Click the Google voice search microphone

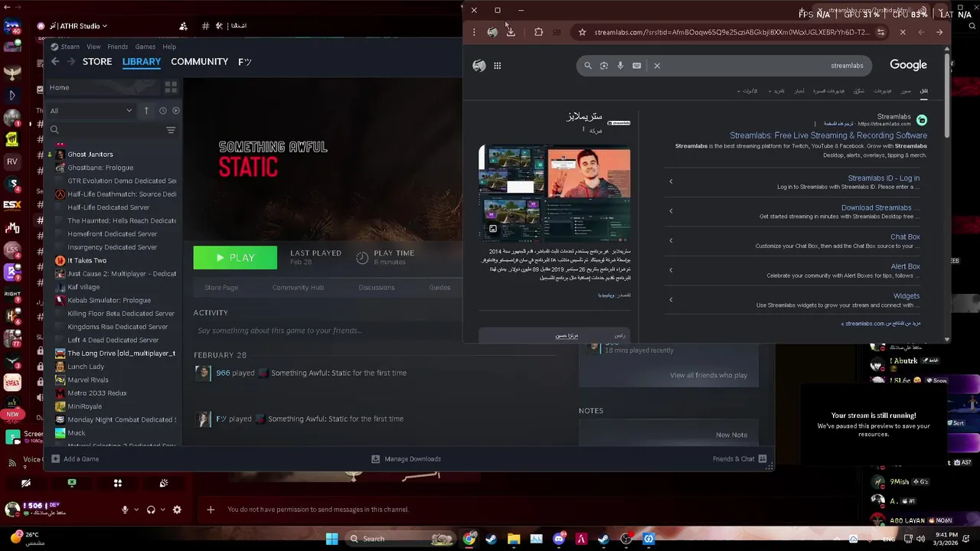620,66
